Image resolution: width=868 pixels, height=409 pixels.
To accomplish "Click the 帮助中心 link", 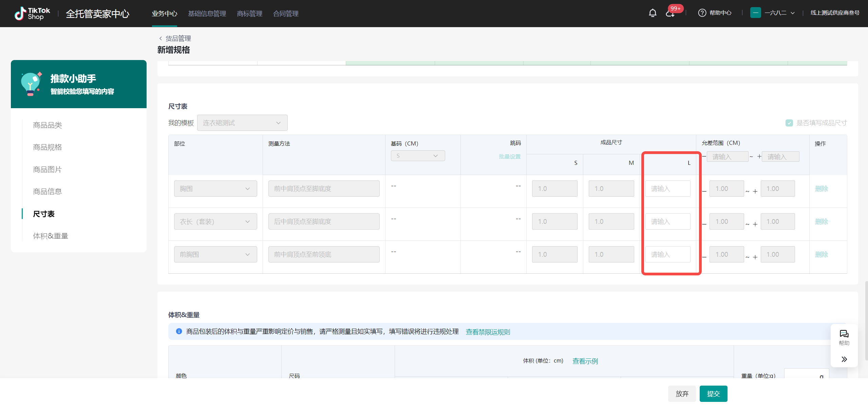I will [720, 13].
